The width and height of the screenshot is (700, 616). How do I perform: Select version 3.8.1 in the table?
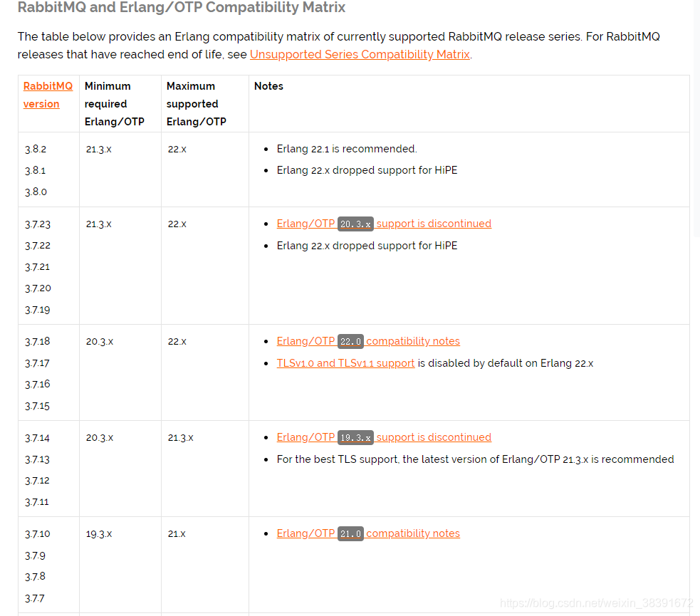[x=36, y=170]
